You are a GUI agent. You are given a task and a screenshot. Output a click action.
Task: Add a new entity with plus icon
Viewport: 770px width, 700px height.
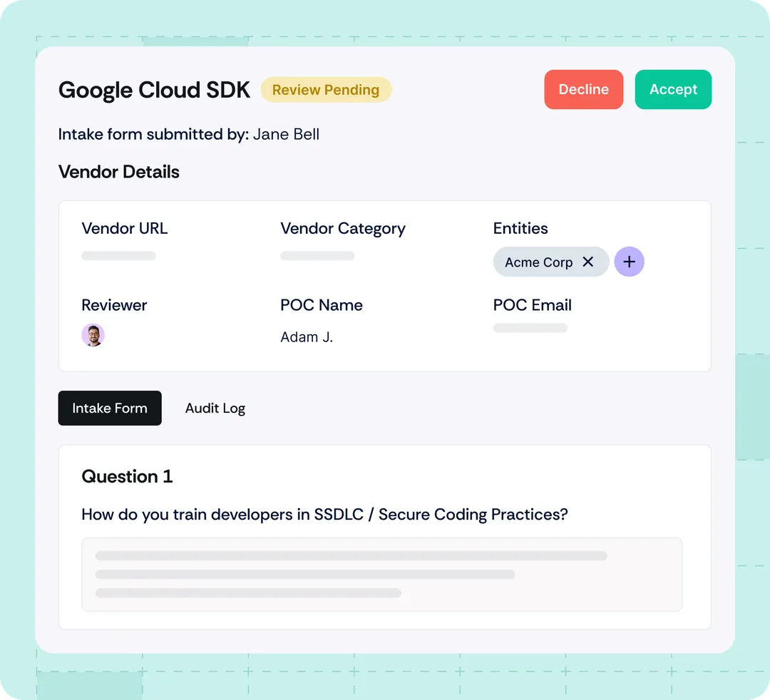[629, 262]
